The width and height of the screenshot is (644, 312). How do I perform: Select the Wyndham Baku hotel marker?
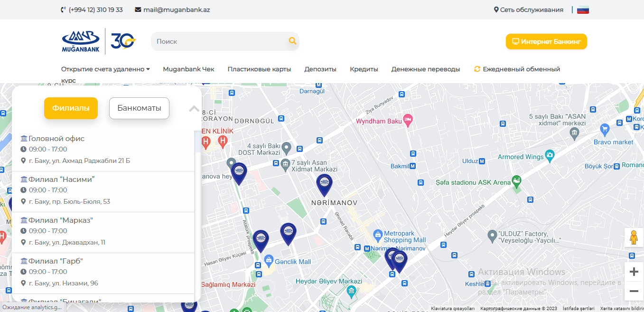click(407, 118)
